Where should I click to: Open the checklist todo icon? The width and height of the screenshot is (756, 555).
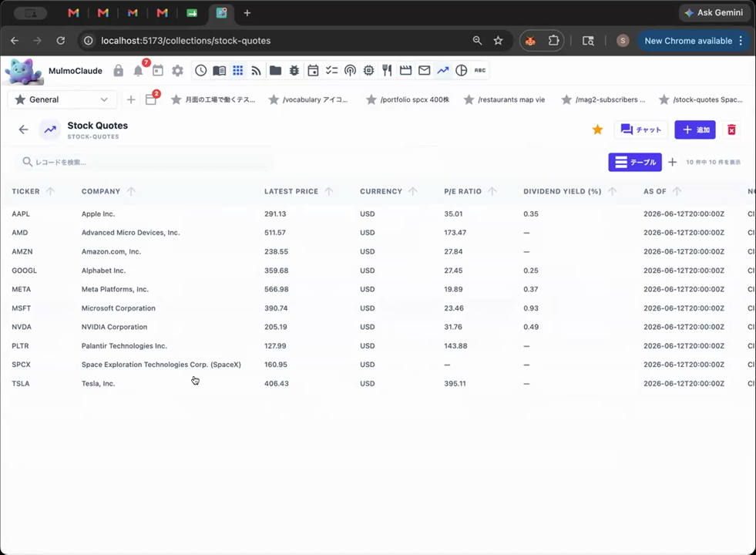click(x=331, y=70)
